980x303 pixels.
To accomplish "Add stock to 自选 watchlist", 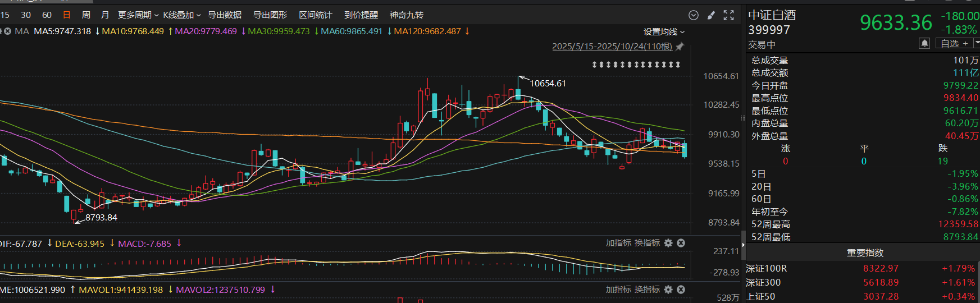I will point(954,43).
